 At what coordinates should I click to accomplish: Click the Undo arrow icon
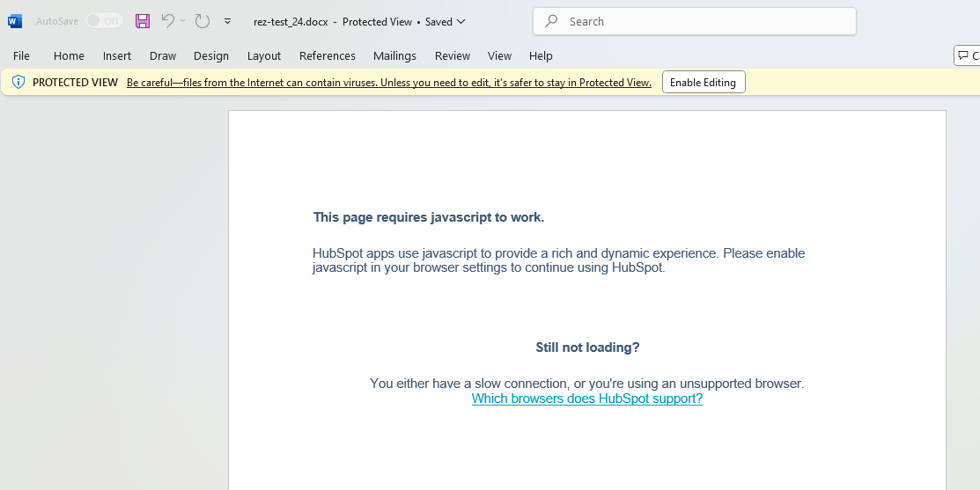(x=167, y=20)
